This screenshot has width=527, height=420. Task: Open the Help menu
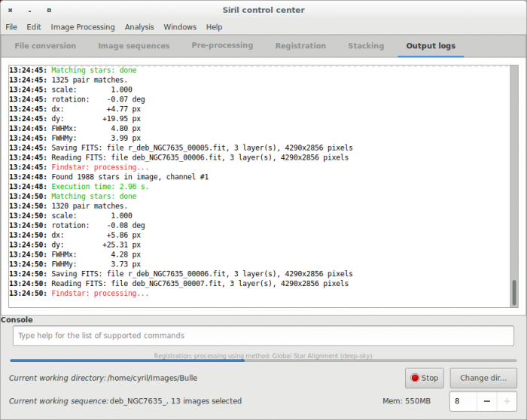coord(214,27)
